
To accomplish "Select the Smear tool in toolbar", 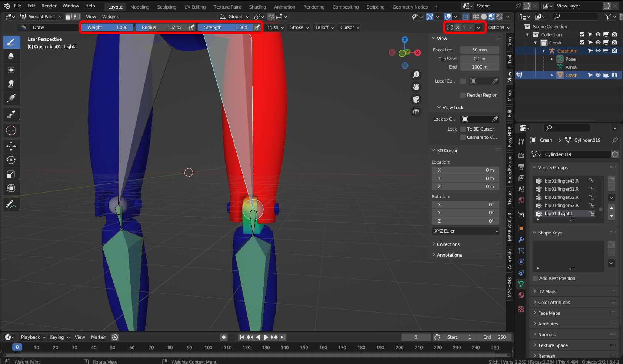I will click(x=11, y=84).
